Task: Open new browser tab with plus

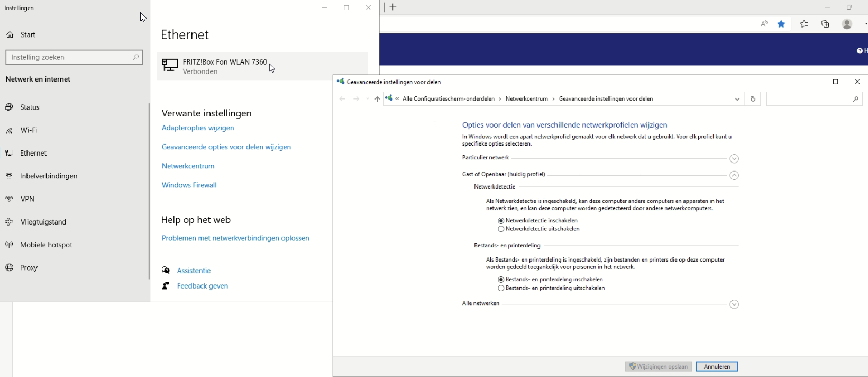Action: tap(393, 7)
